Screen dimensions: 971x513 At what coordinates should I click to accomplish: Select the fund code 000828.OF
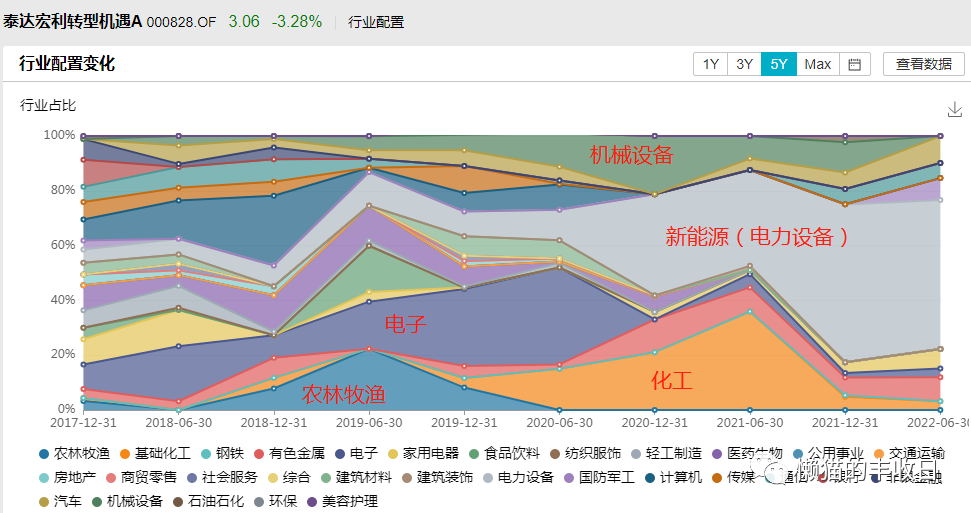point(181,22)
